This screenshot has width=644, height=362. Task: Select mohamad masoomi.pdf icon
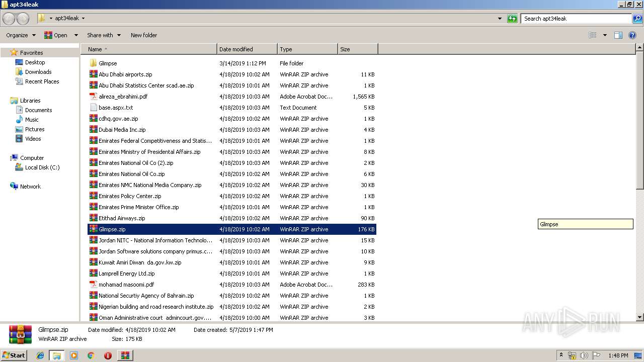click(93, 285)
